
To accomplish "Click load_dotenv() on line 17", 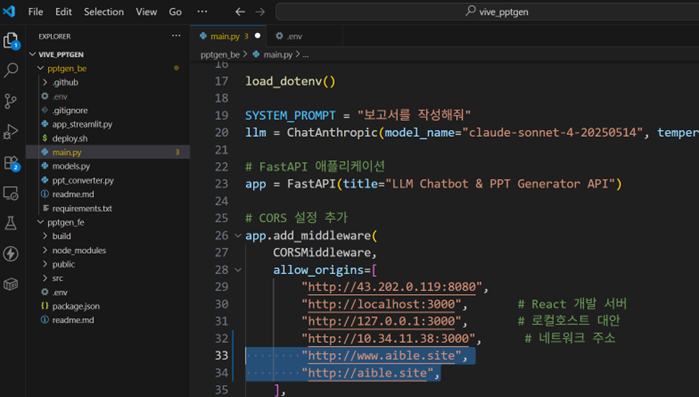I will click(x=290, y=82).
